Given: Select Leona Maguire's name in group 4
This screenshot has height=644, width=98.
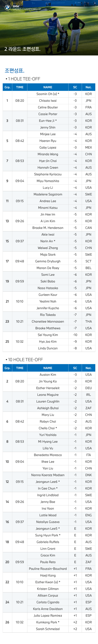Looking at the screenshot, I should (48, 395).
